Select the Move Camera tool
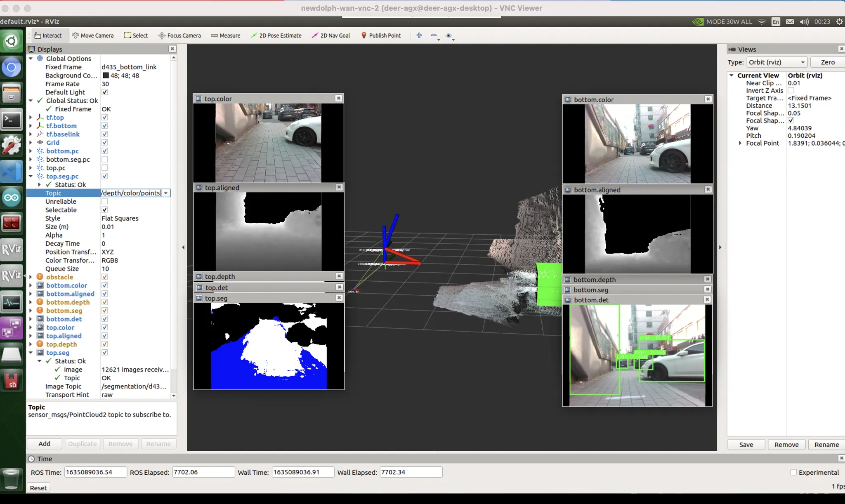The height and width of the screenshot is (504, 845). [93, 35]
